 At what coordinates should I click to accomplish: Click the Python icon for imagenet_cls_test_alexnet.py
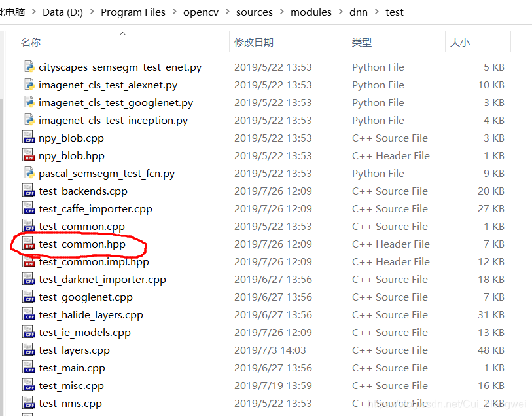pyautogui.click(x=29, y=85)
